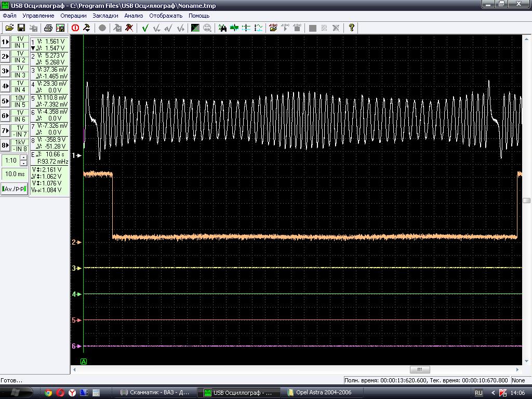
Task: Open the 10V range selector for channel 5
Action: tap(20, 98)
